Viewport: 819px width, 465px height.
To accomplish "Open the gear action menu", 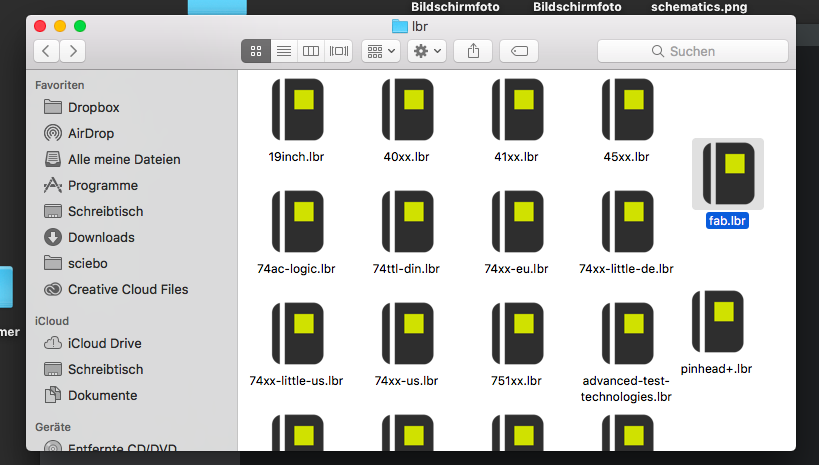I will 427,51.
